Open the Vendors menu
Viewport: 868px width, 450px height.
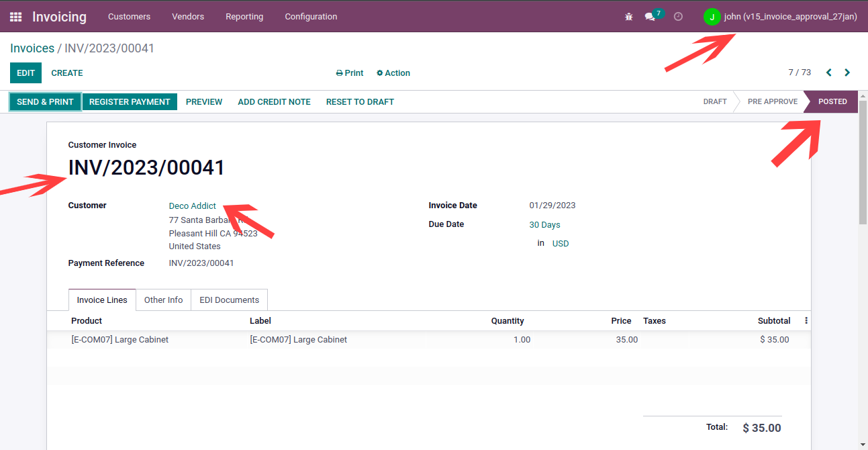[x=188, y=16]
